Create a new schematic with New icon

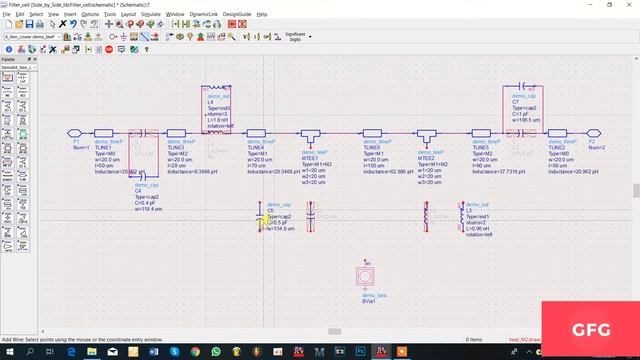9,24
